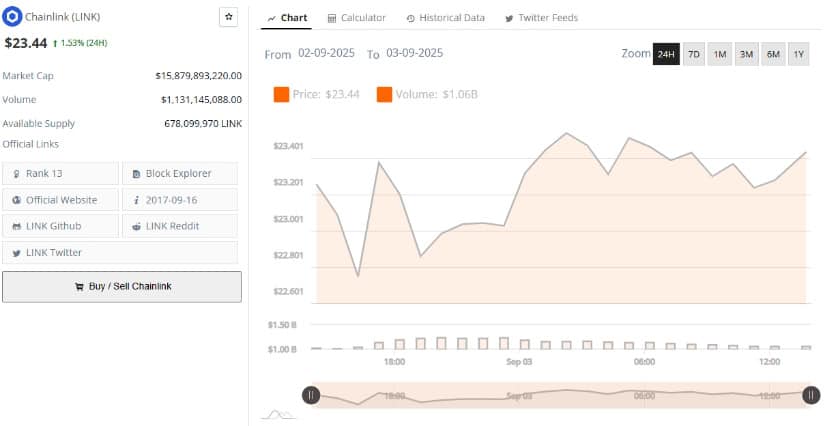Open the LINK Twitter link

click(120, 252)
